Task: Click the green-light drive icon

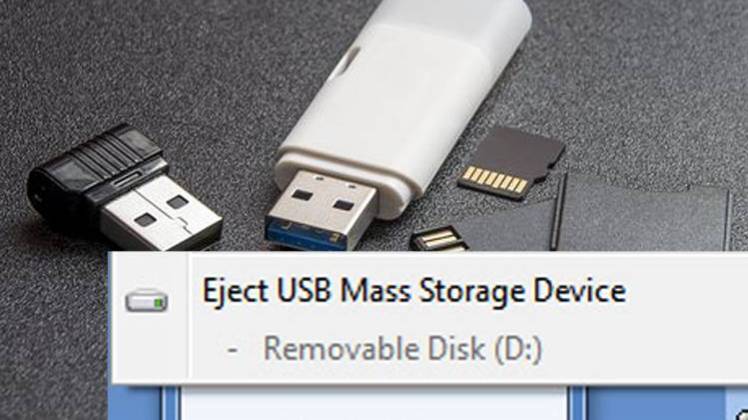Action: point(146,301)
